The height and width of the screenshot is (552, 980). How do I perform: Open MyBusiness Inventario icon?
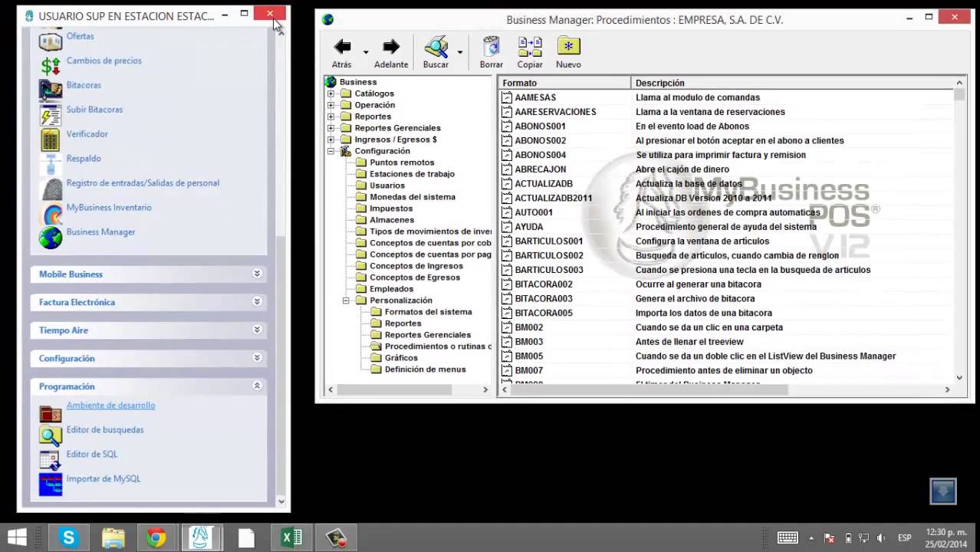click(x=51, y=213)
